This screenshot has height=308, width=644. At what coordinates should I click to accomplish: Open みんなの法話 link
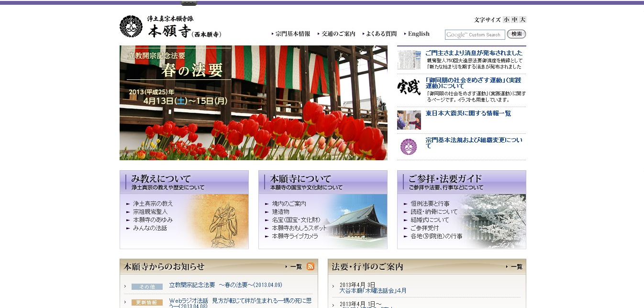(x=150, y=228)
